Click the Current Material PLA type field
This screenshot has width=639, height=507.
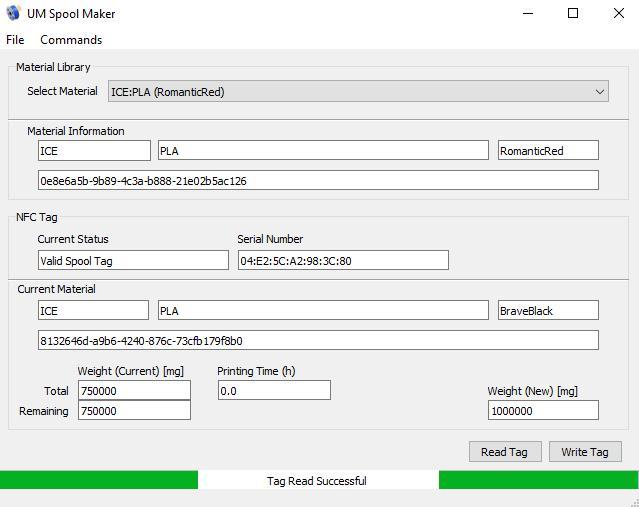pos(323,311)
